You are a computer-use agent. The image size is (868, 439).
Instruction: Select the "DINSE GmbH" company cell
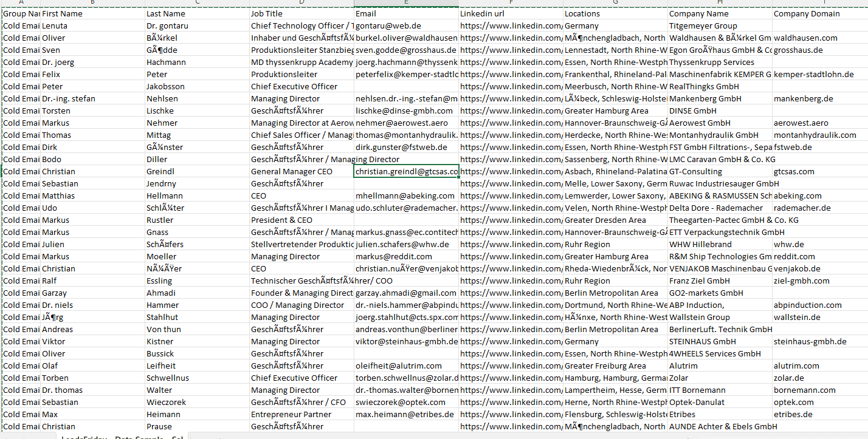tap(720, 111)
